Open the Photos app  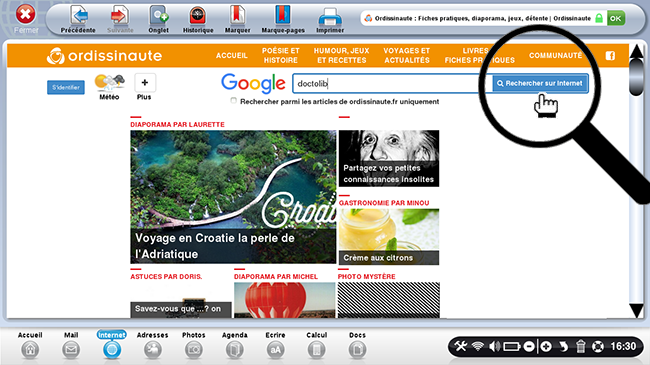point(194,346)
